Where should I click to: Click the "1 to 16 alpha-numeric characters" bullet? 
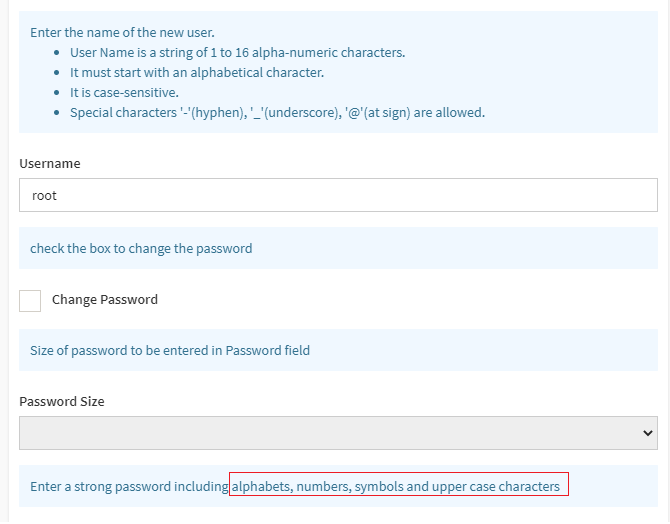pos(237,52)
